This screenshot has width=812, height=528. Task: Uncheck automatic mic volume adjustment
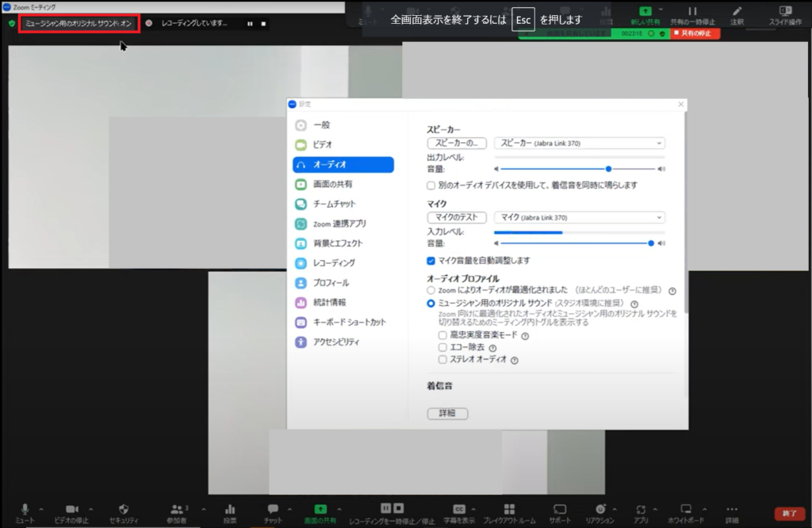pyautogui.click(x=431, y=260)
